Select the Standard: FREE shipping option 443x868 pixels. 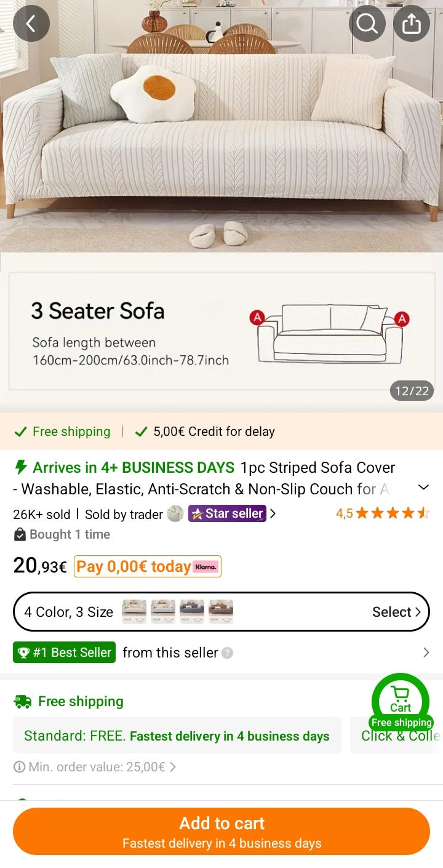pyautogui.click(x=177, y=736)
